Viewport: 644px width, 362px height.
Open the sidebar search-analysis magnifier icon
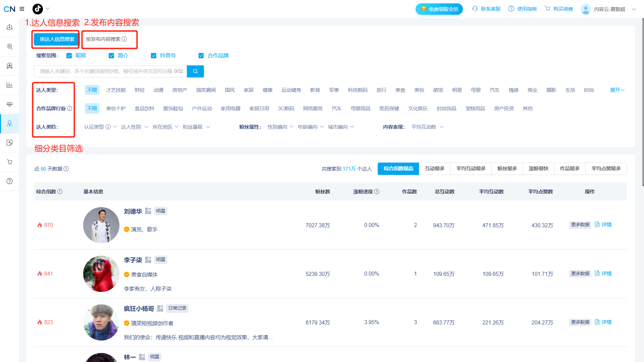coord(9,47)
